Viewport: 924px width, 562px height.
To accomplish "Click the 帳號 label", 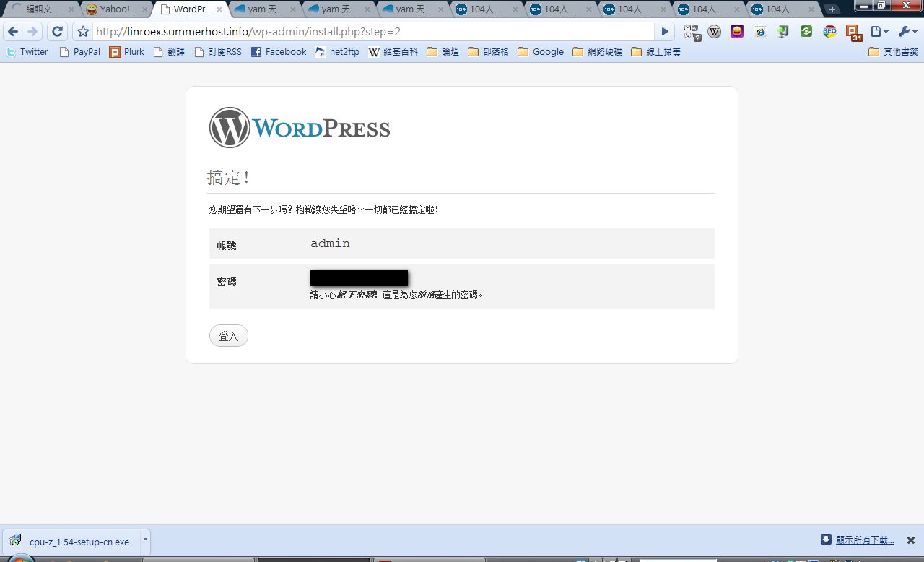I will click(x=227, y=246).
